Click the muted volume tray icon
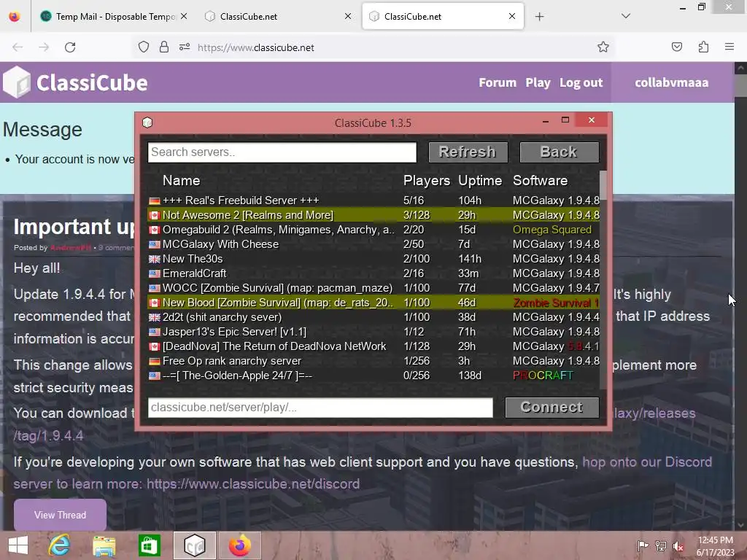This screenshot has height=560, width=747. pyautogui.click(x=678, y=545)
